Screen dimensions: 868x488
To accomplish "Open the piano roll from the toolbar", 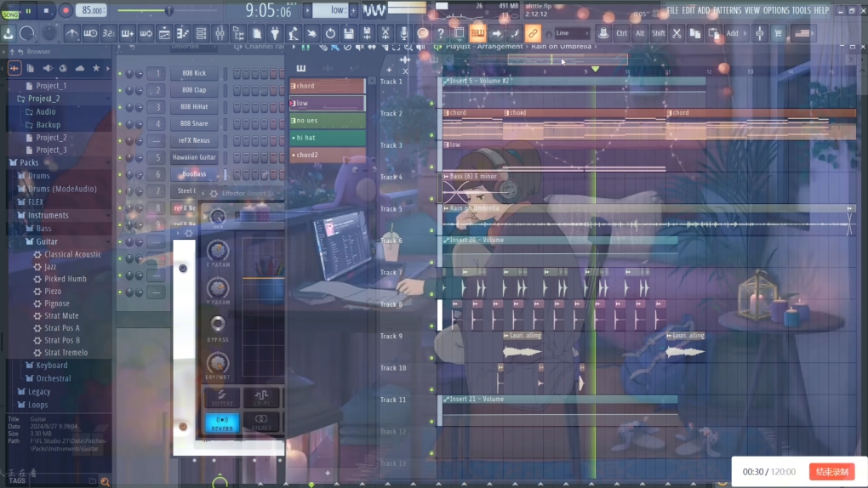I will [x=182, y=33].
